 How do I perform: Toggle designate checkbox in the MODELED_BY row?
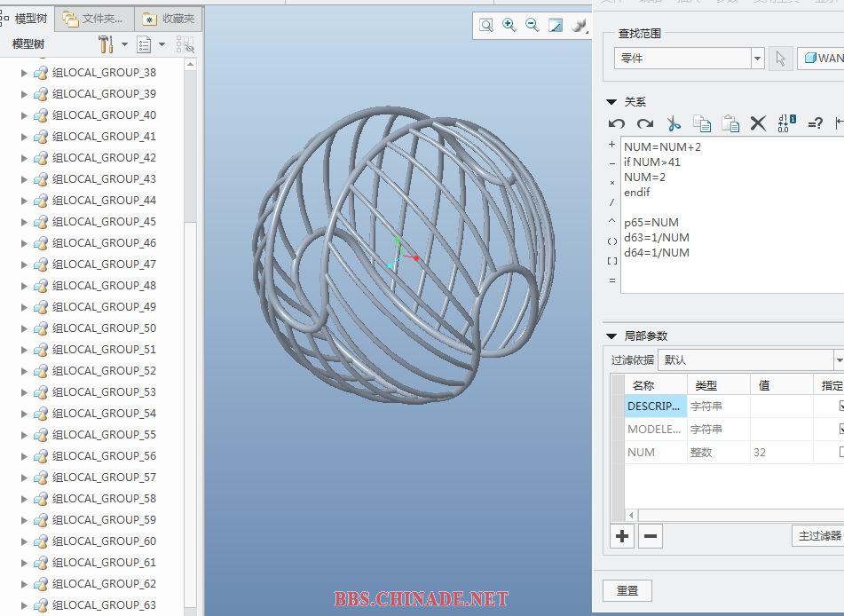pos(840,429)
